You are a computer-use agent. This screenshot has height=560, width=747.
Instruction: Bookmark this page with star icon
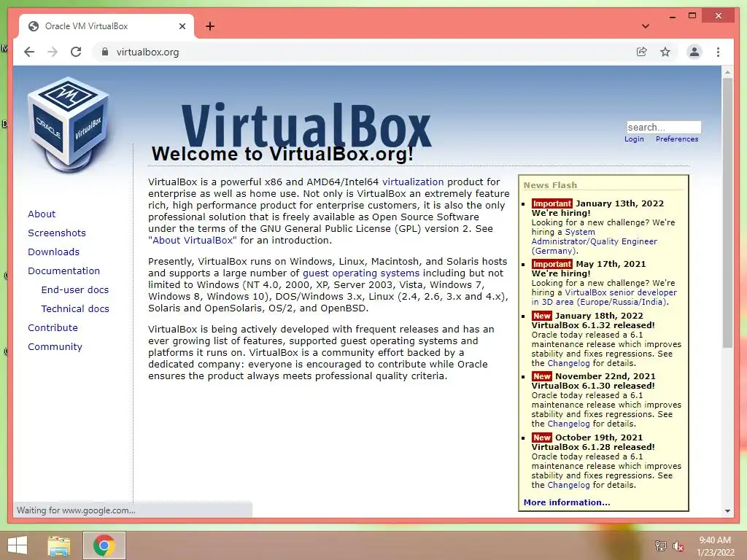pyautogui.click(x=665, y=52)
